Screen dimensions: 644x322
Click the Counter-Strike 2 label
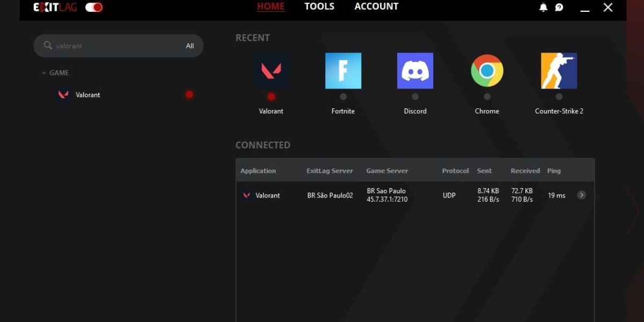click(x=559, y=111)
